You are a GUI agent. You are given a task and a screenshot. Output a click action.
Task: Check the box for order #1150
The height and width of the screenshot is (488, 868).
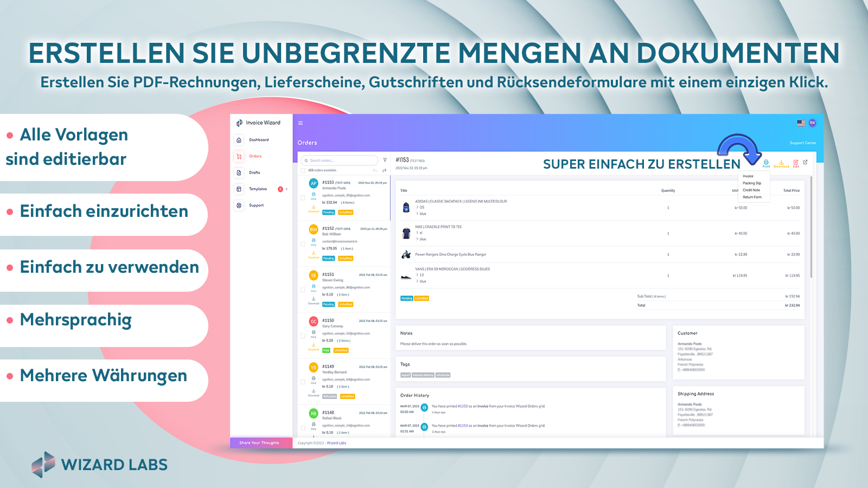click(303, 336)
